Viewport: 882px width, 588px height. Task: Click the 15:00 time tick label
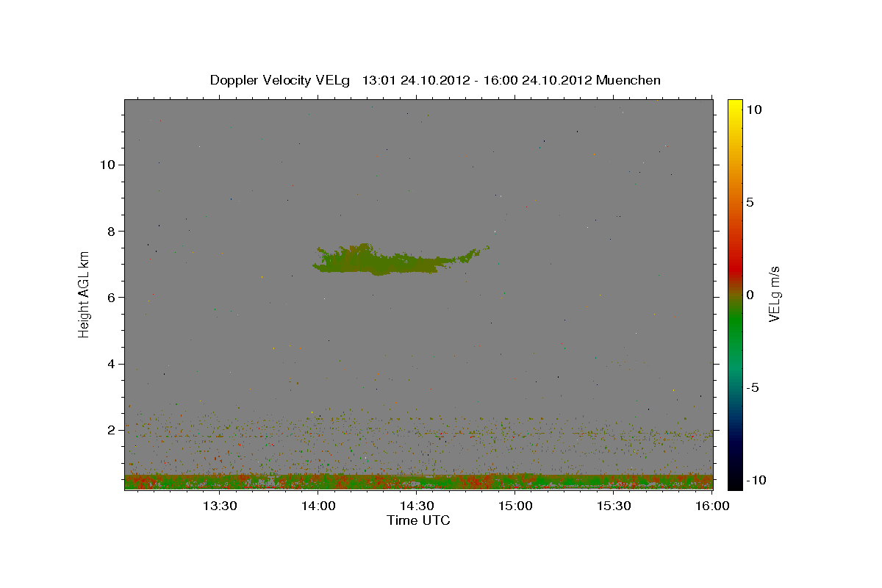click(x=515, y=506)
